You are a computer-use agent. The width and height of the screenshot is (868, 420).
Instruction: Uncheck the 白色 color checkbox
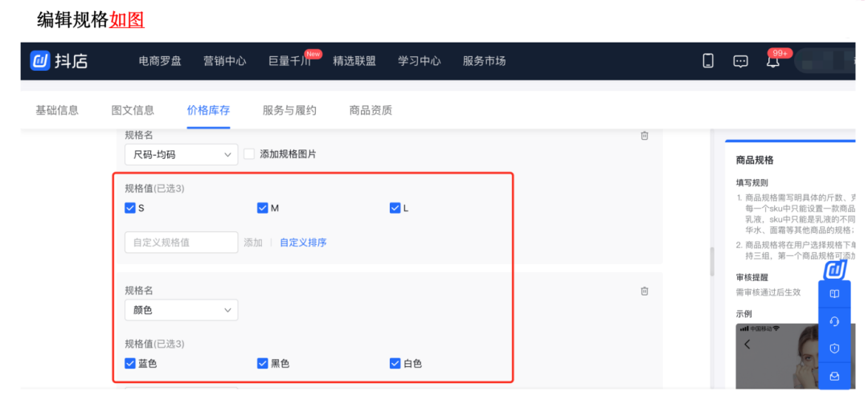pyautogui.click(x=395, y=364)
